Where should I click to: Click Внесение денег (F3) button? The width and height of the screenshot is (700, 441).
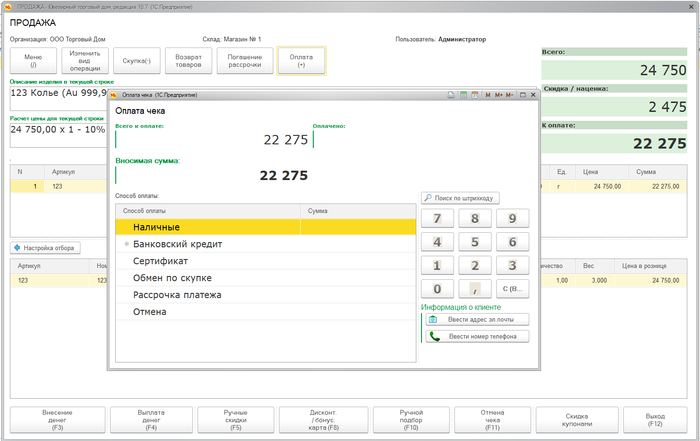coord(58,420)
